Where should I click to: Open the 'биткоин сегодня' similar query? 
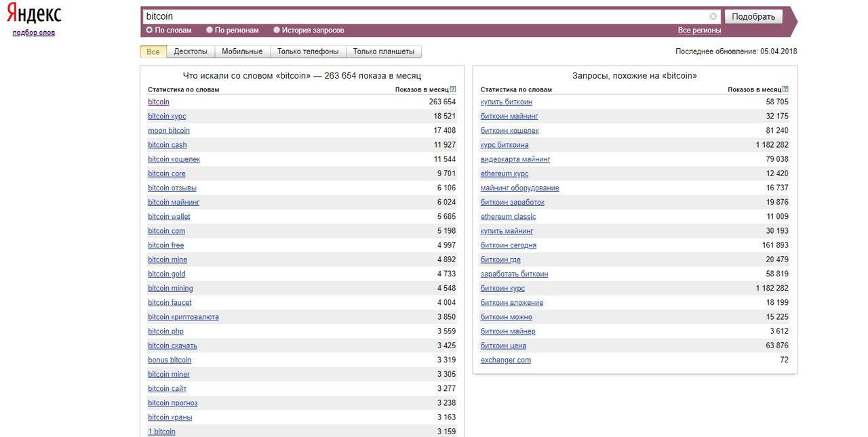[x=509, y=245]
